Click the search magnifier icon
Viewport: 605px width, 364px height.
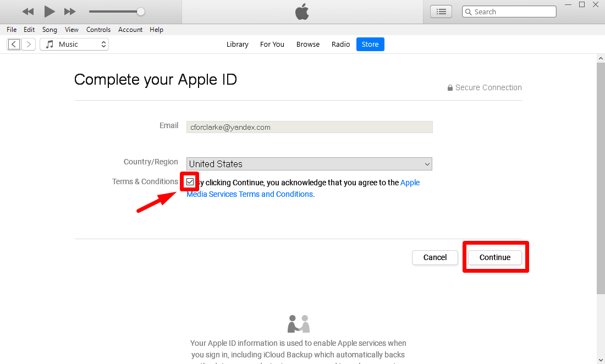click(468, 12)
